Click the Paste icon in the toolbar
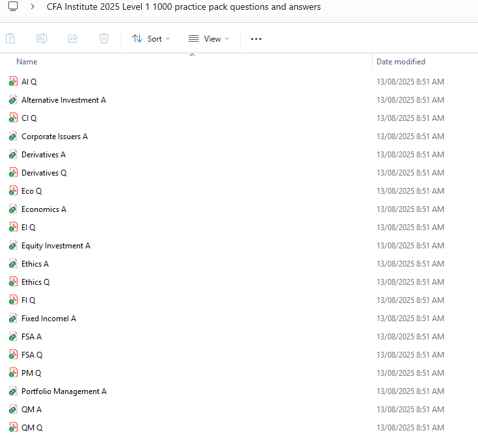 point(10,38)
